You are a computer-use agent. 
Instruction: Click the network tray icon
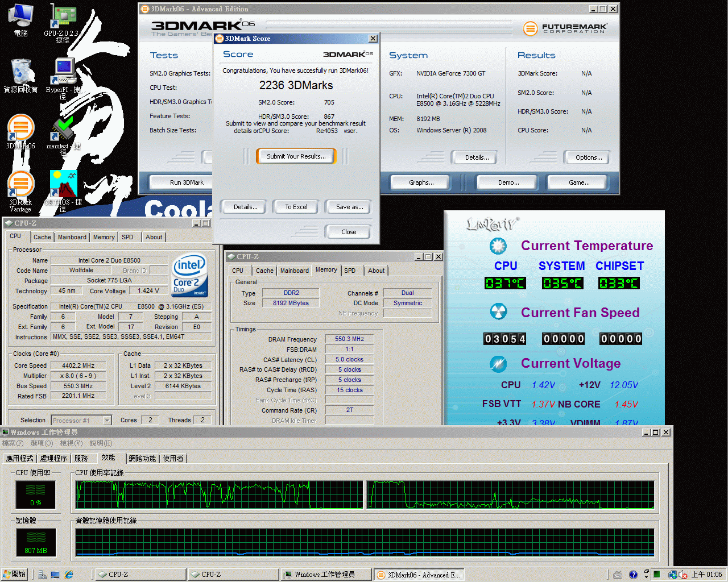672,575
